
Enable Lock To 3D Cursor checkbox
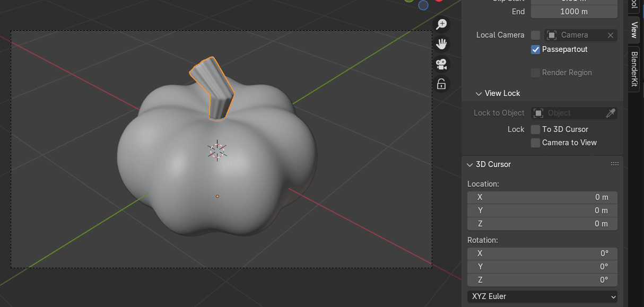[536, 129]
